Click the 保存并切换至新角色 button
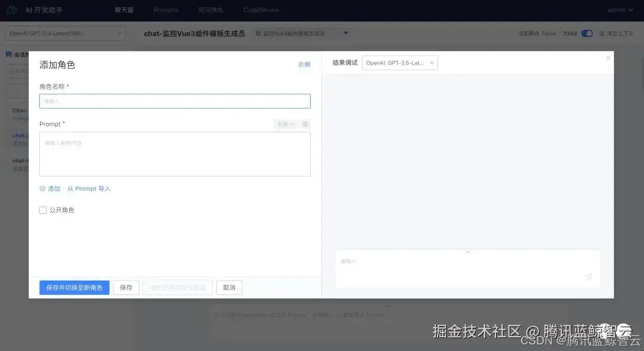 (74, 287)
